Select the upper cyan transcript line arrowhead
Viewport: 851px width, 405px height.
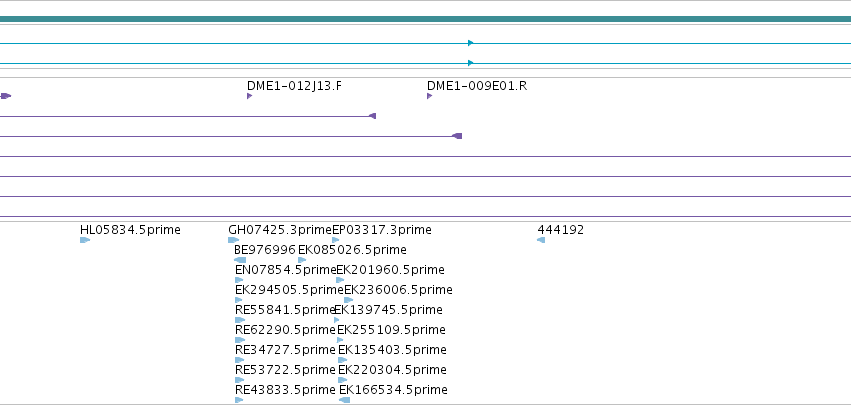tap(471, 43)
